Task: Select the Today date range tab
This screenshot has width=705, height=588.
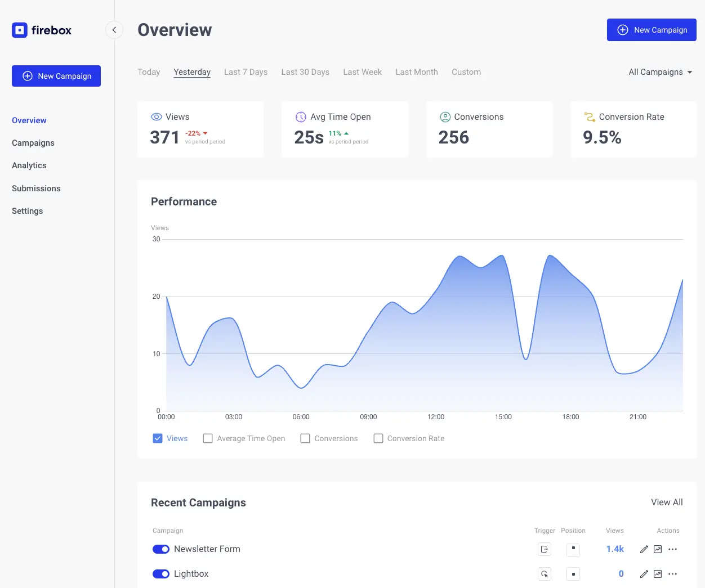Action: coord(149,72)
